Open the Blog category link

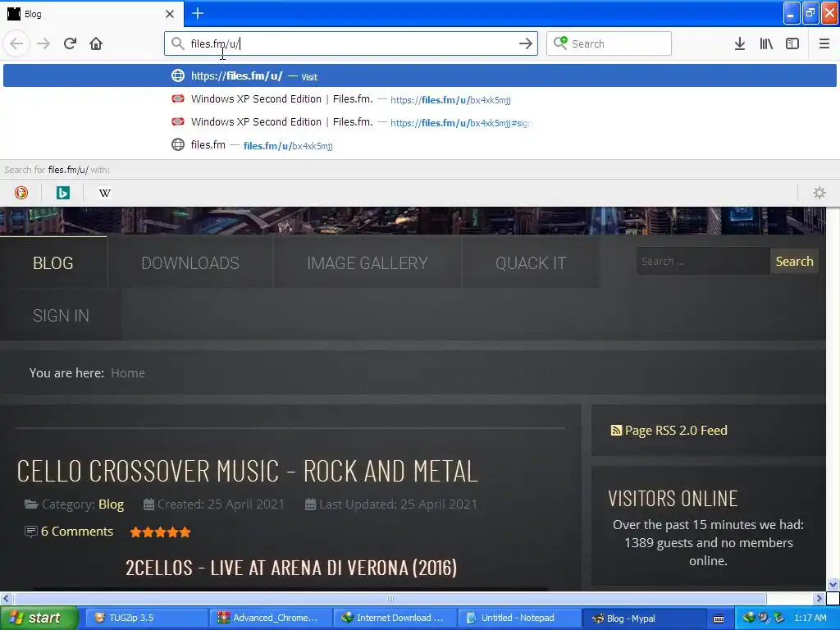point(111,504)
